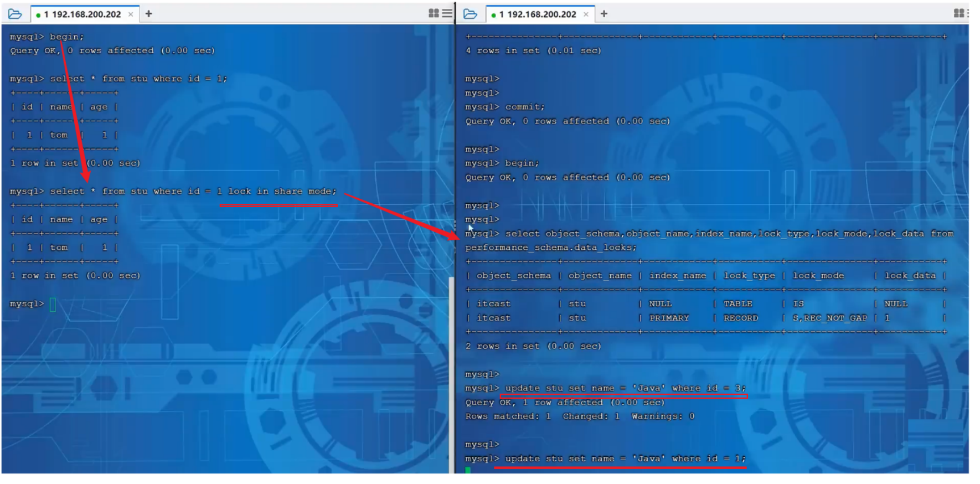Click 'object_schema' column header

513,276
